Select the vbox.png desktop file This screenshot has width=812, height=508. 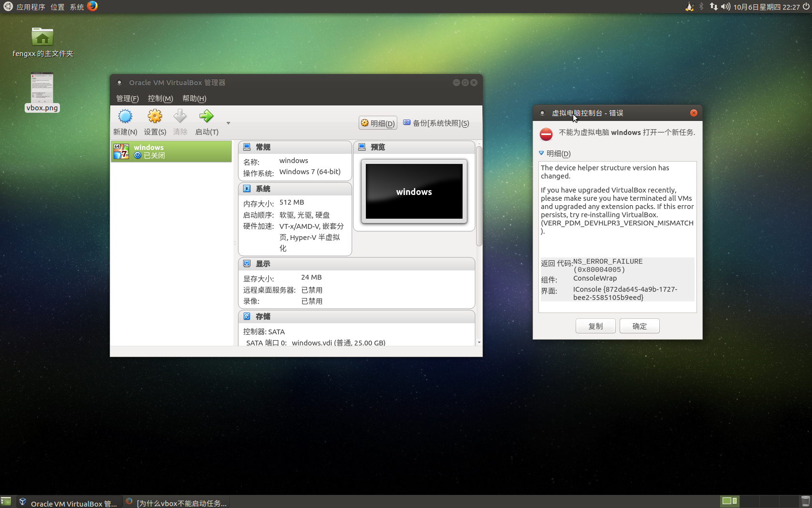coord(42,92)
